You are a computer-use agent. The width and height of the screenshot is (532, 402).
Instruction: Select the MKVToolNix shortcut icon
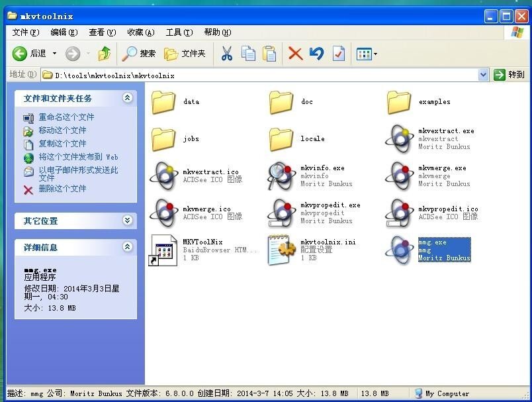click(163, 250)
